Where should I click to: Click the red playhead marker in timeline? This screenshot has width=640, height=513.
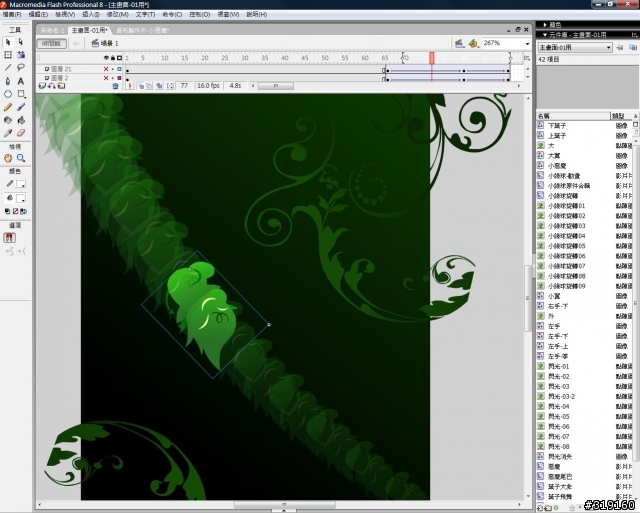pyautogui.click(x=432, y=58)
